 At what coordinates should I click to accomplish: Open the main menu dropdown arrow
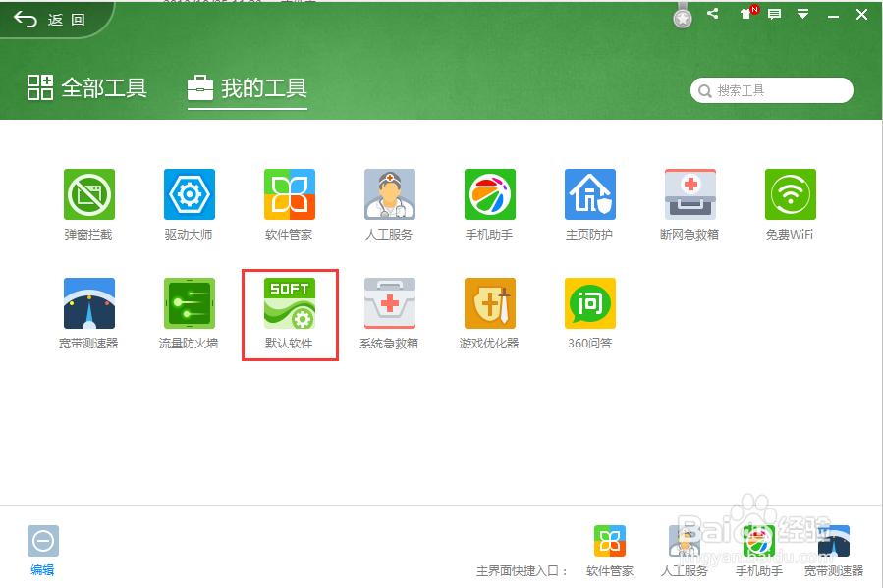click(x=803, y=14)
